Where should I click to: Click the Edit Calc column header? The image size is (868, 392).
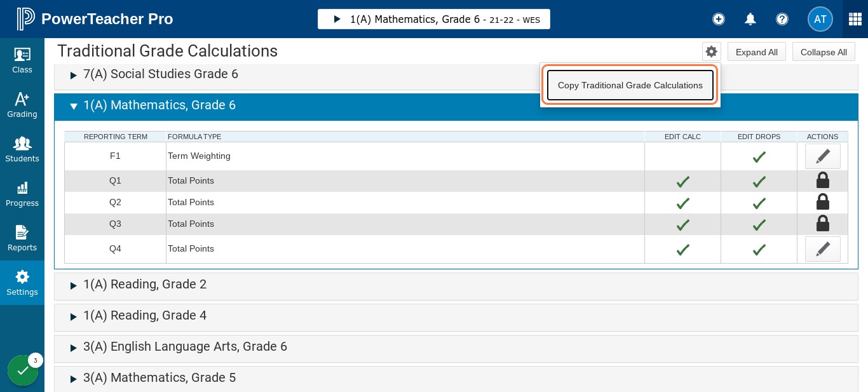click(682, 137)
